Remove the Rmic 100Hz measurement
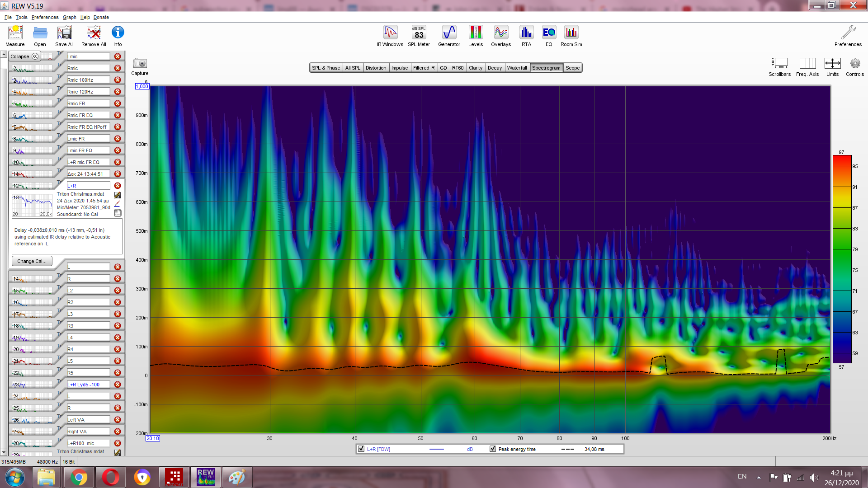 [x=118, y=80]
